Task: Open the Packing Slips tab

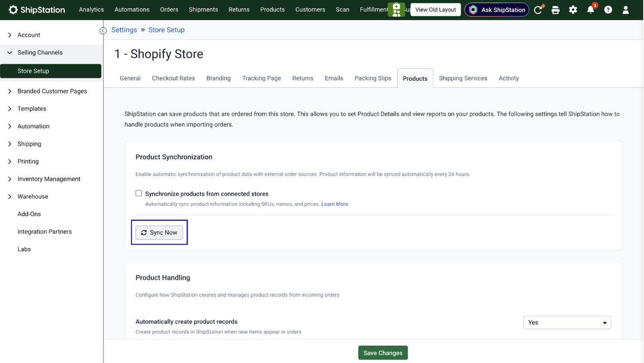Action: coord(373,78)
